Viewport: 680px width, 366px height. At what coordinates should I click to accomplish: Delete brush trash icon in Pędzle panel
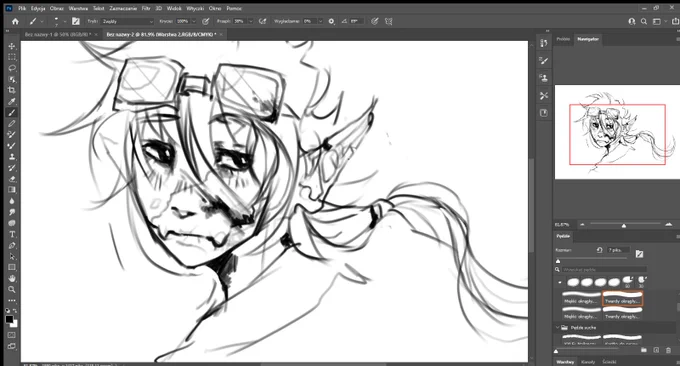[x=668, y=350]
